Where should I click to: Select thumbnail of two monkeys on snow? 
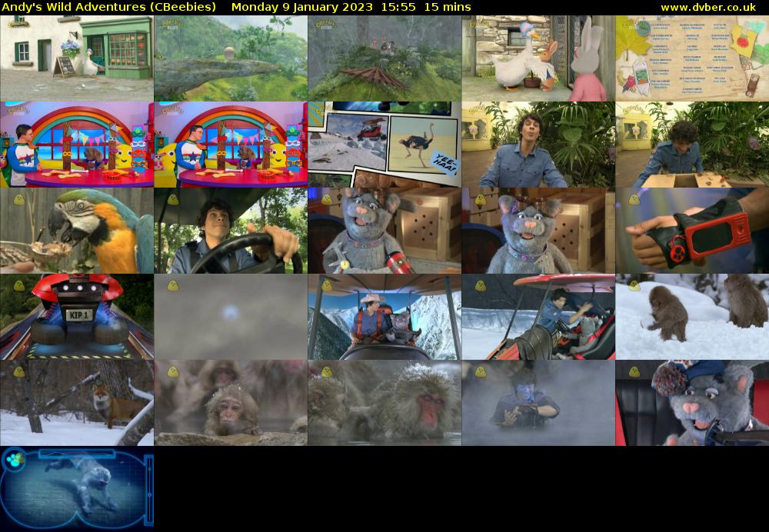[x=692, y=317]
